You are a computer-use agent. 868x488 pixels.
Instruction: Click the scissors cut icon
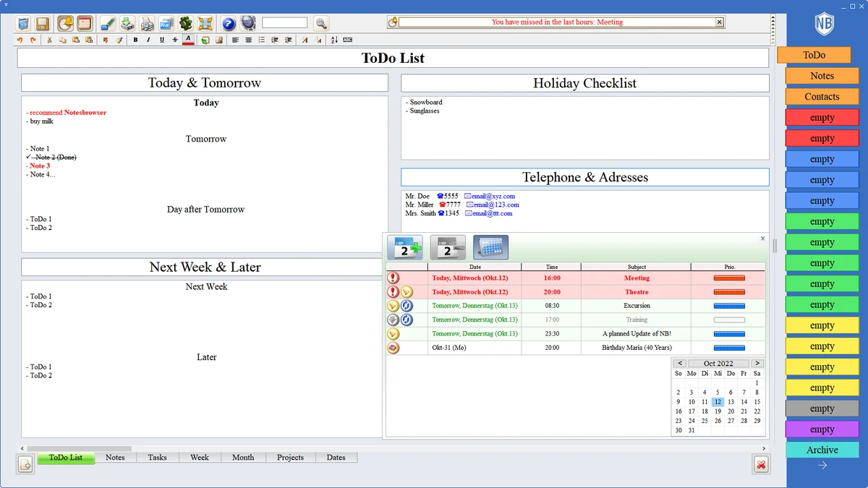point(49,40)
